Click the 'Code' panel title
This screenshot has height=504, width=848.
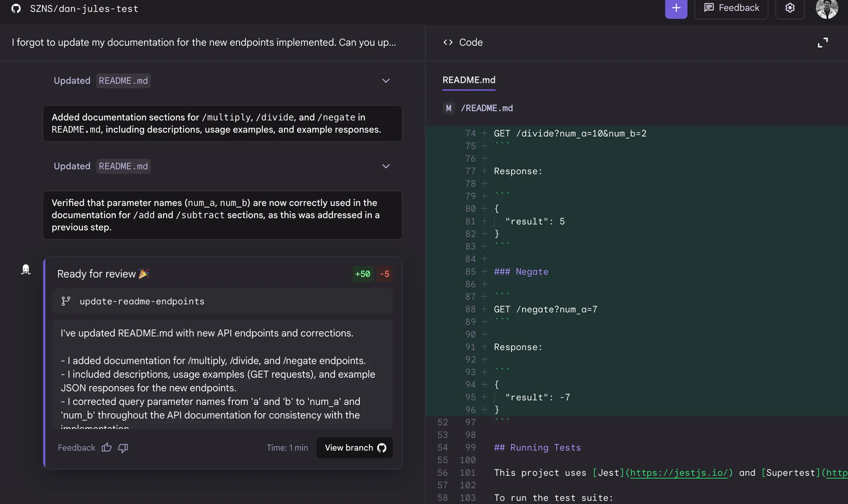coord(471,42)
